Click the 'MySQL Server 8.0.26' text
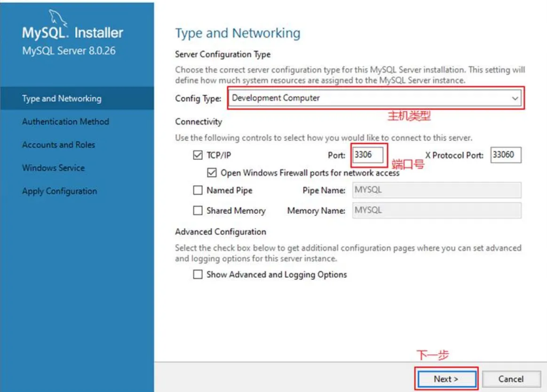 click(x=69, y=51)
